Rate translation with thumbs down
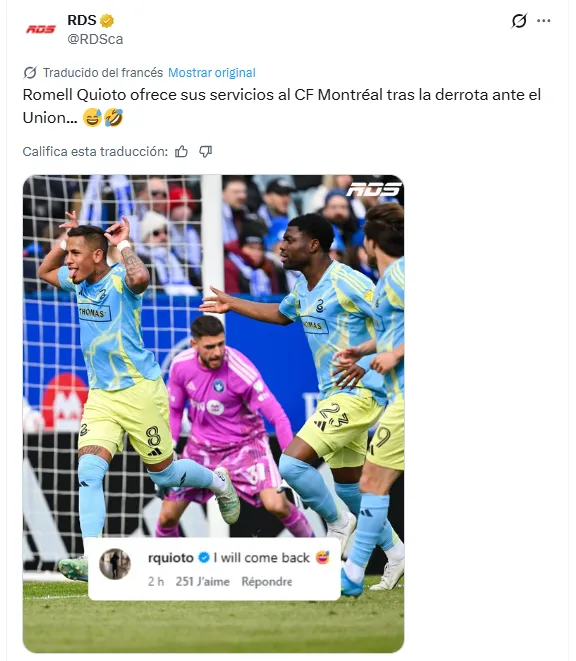 pyautogui.click(x=205, y=151)
